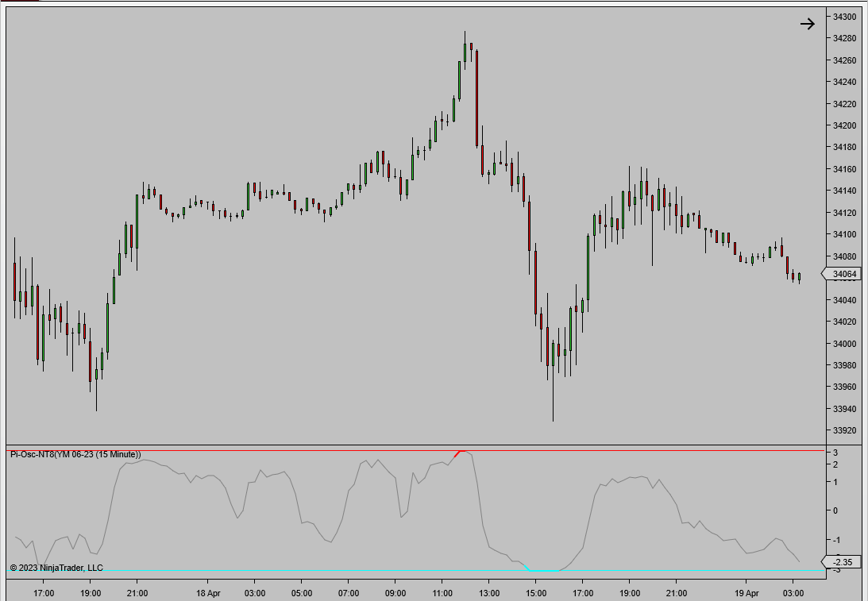The height and width of the screenshot is (601, 868).
Task: Click the current price marker showing 34064
Action: pos(842,272)
